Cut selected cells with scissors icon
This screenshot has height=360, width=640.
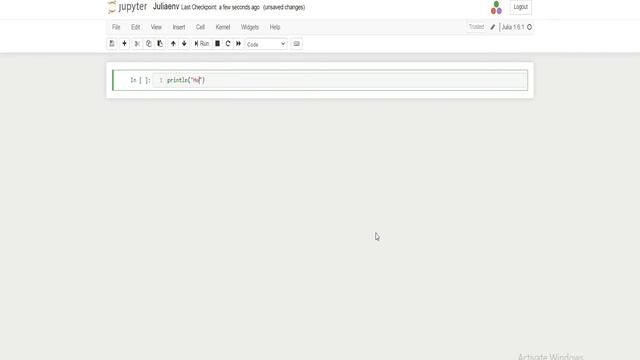point(137,44)
